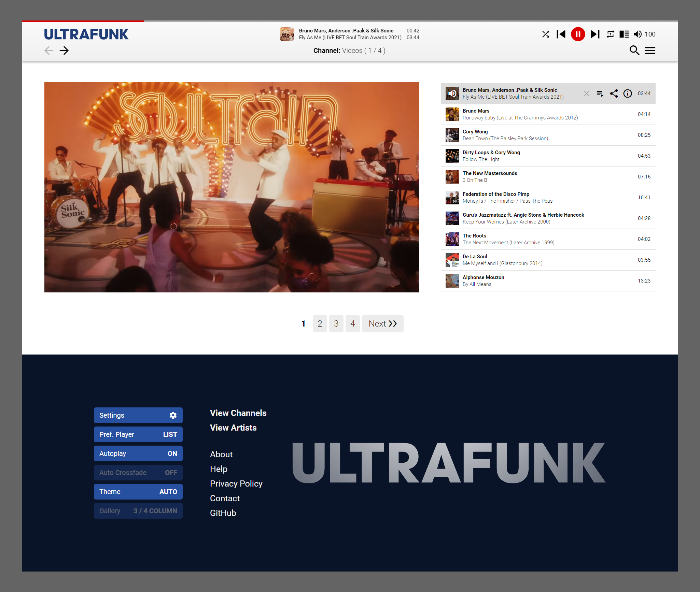Switch player view type icon
The width and height of the screenshot is (700, 592).
click(x=624, y=34)
